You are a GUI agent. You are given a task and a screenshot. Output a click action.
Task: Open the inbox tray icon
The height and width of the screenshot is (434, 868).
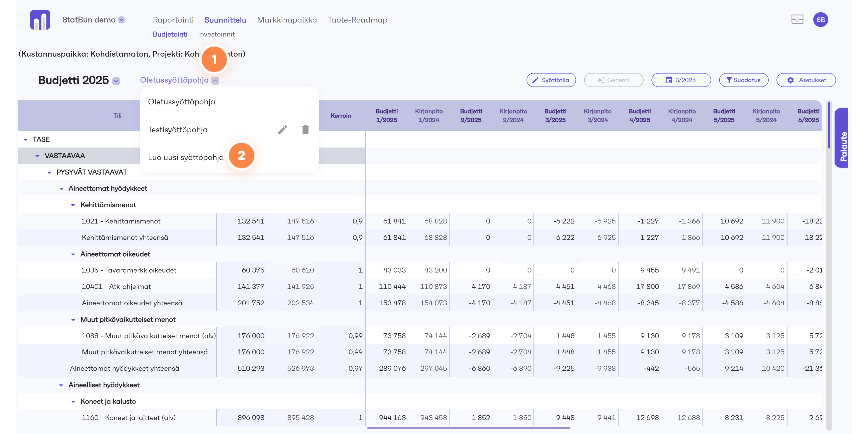point(797,20)
